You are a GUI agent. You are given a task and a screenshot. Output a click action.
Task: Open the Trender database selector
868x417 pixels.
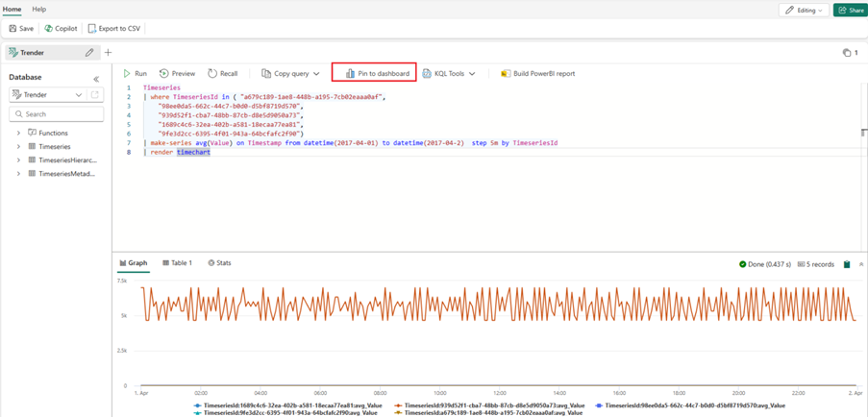click(47, 94)
